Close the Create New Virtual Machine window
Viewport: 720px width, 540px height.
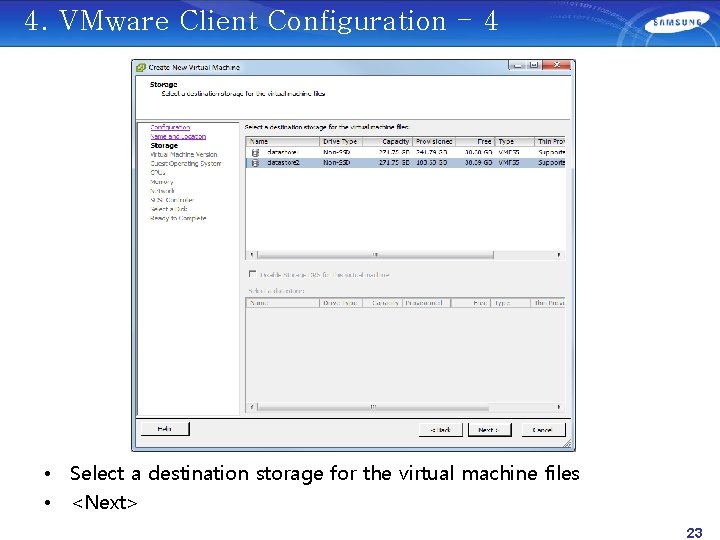[557, 65]
